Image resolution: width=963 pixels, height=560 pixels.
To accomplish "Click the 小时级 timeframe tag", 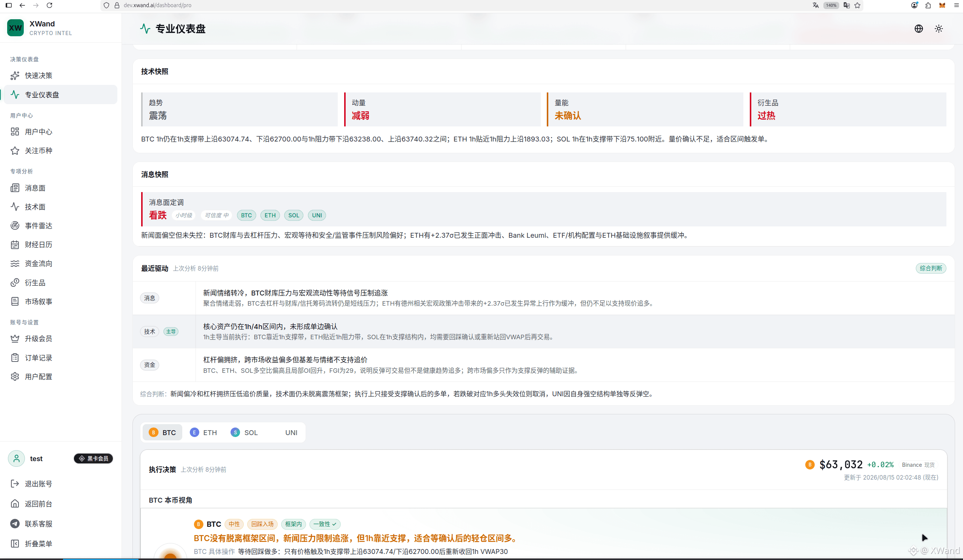I will coord(184,215).
